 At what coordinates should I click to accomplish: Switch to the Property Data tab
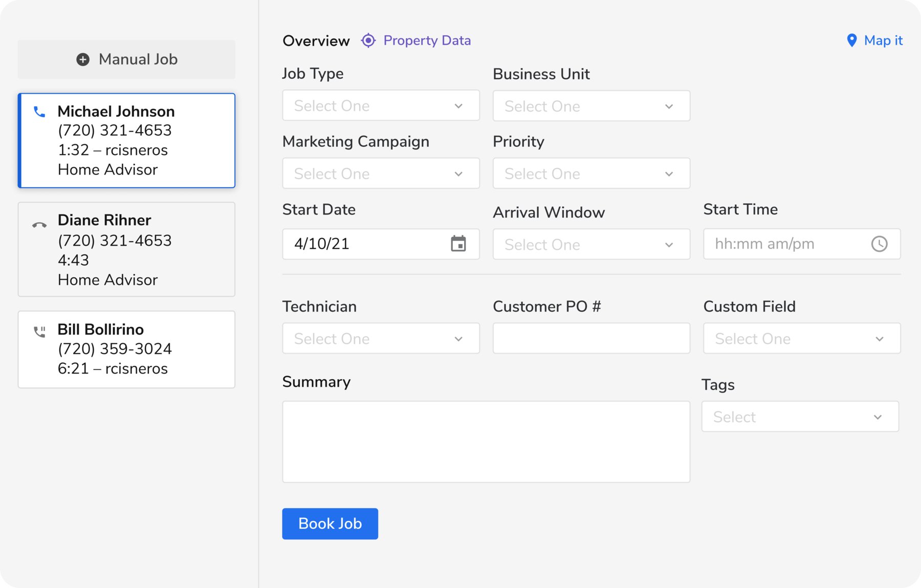pos(427,40)
